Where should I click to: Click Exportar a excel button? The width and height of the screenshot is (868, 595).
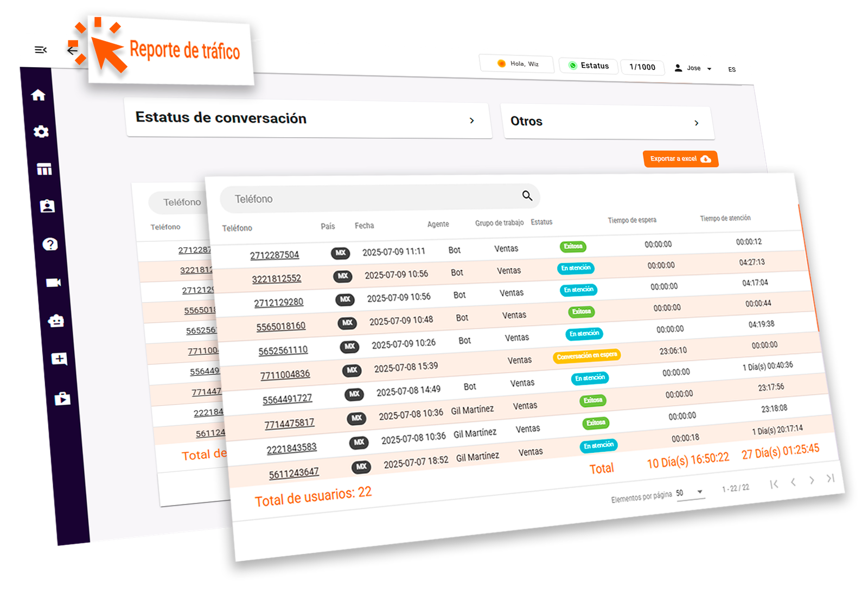coord(681,159)
